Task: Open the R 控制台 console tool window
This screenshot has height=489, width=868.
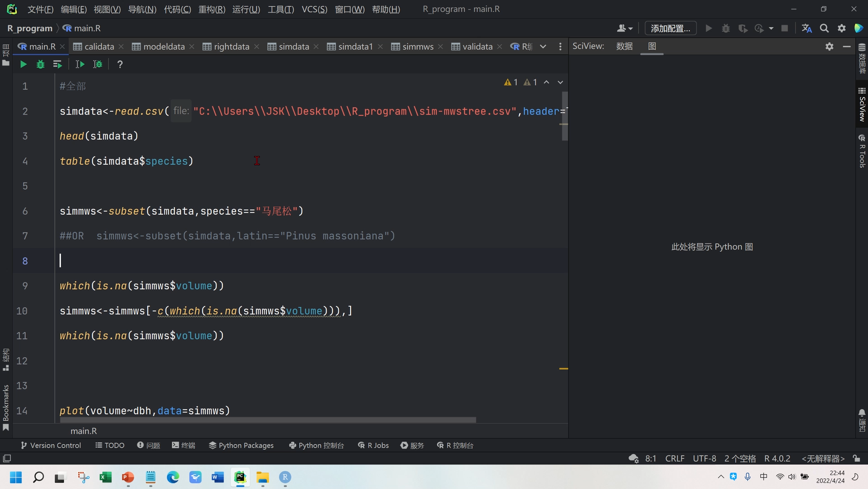Action: click(455, 445)
